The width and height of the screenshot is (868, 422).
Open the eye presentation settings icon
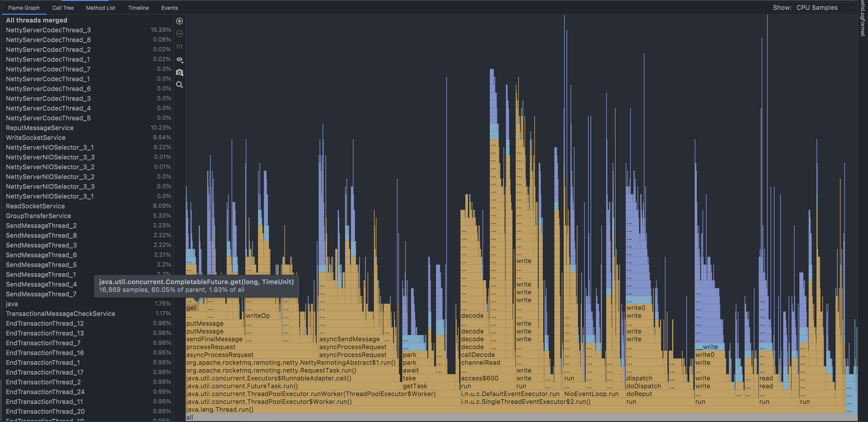tap(179, 59)
